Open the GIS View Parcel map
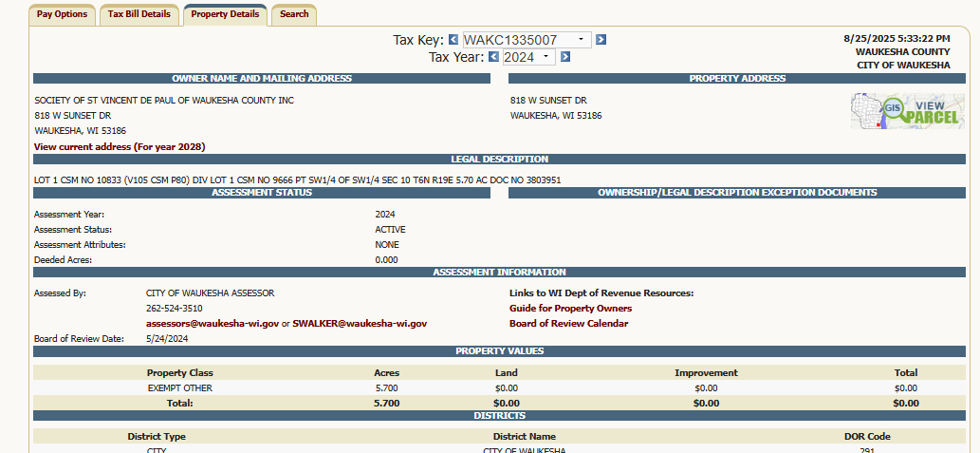 [x=907, y=110]
